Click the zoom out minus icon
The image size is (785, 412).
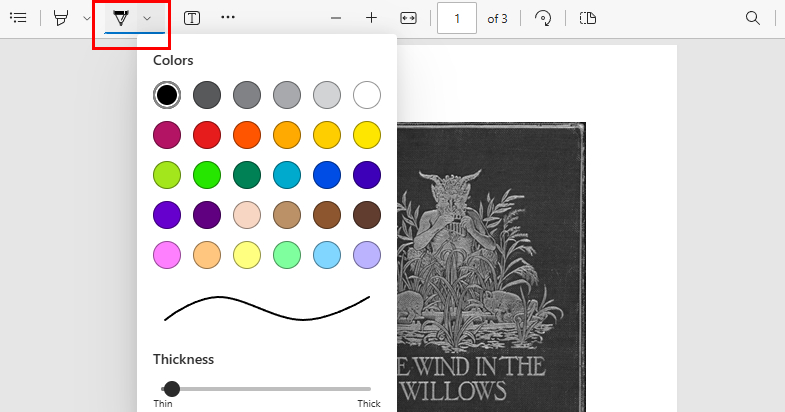coord(336,19)
